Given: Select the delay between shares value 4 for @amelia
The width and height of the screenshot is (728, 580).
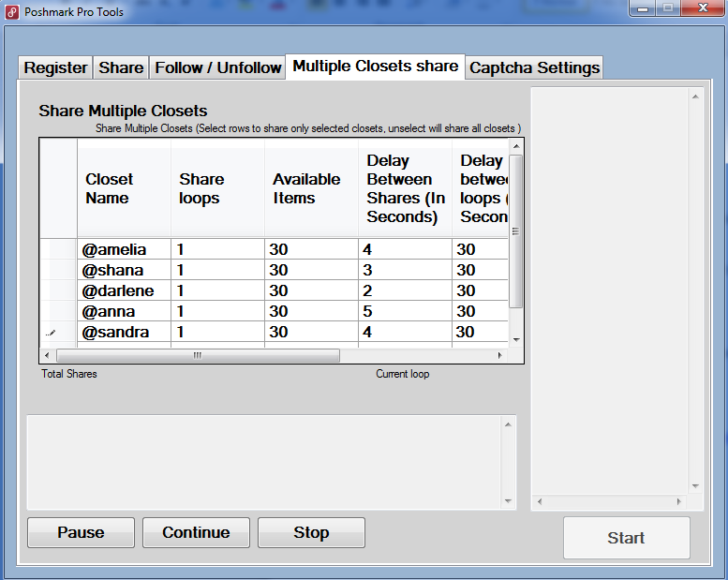Looking at the screenshot, I should point(406,249).
